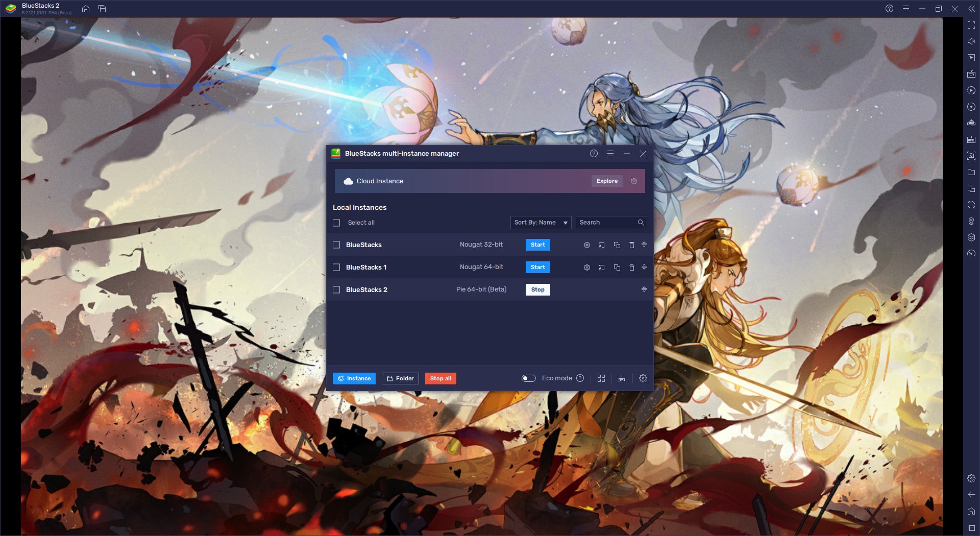980x536 pixels.
Task: Open media folder icon in sidebar
Action: pos(971,172)
